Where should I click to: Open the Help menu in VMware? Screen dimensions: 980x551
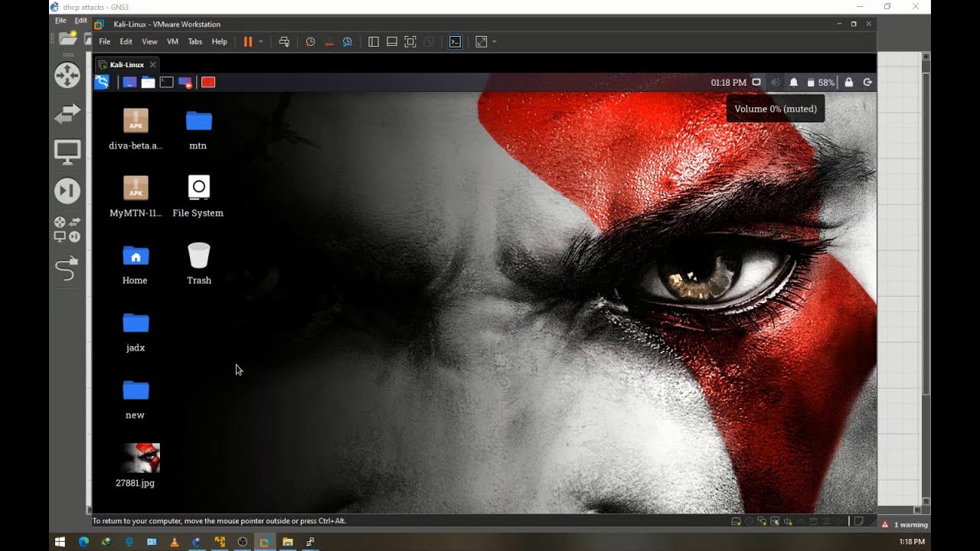click(x=219, y=41)
